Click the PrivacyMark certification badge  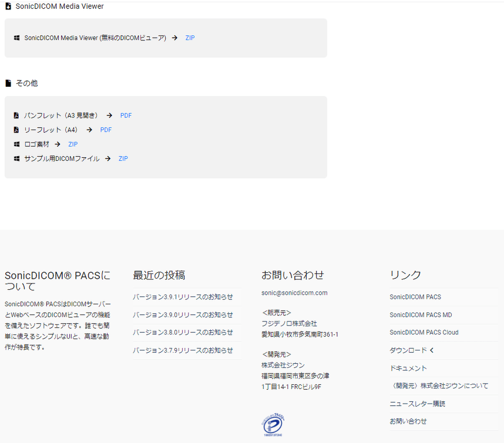(273, 425)
